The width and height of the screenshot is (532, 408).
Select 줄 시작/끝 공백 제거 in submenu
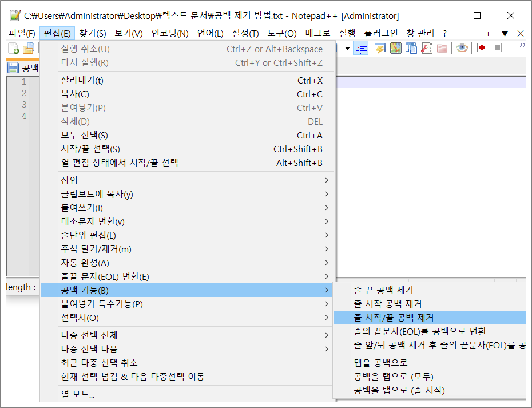430,318
